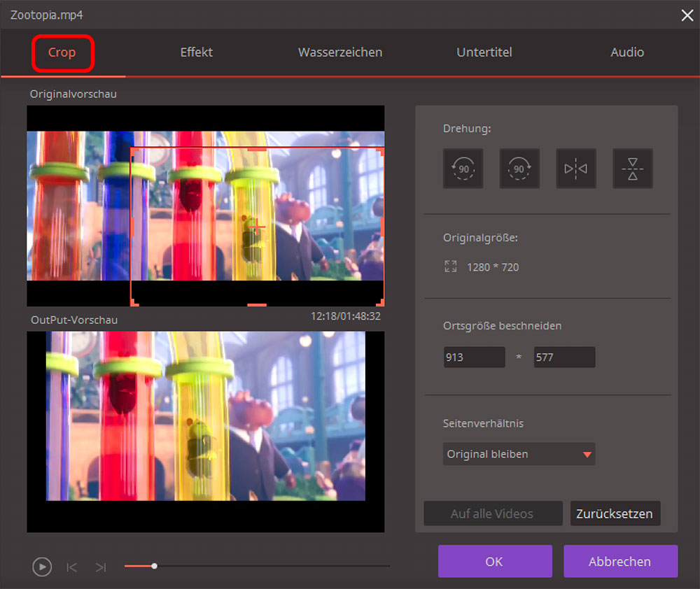700x589 pixels.
Task: Click the crop height field 577
Action: tap(564, 357)
